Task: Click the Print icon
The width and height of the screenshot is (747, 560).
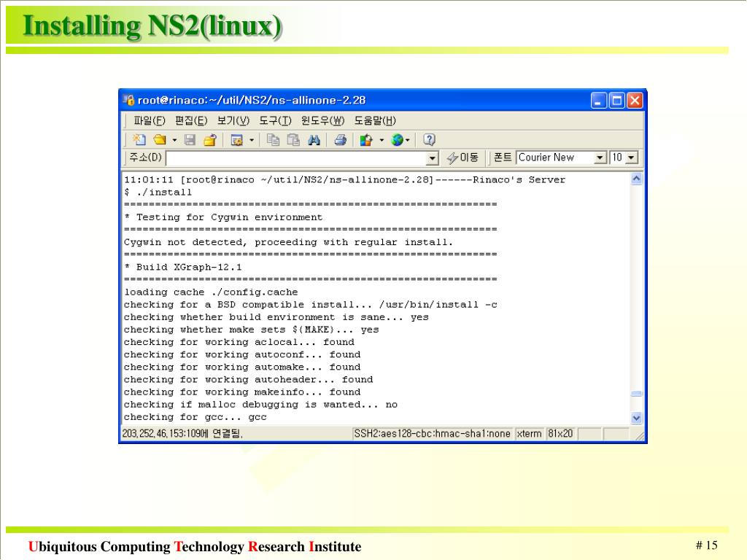Action: (x=340, y=139)
